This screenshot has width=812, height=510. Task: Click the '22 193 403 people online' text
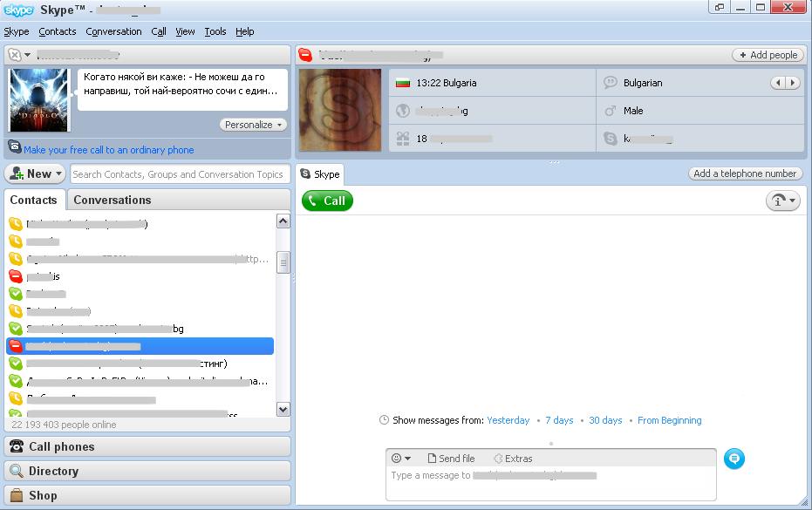coord(64,425)
